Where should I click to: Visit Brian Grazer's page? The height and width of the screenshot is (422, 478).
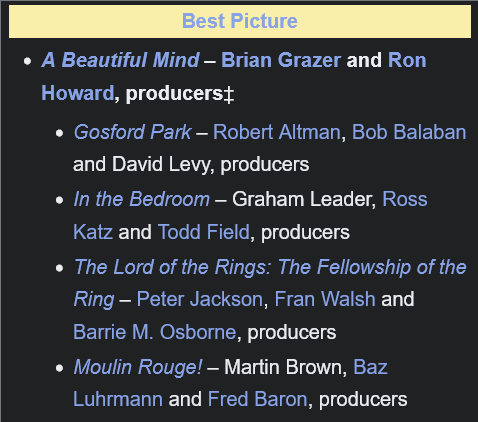click(281, 60)
